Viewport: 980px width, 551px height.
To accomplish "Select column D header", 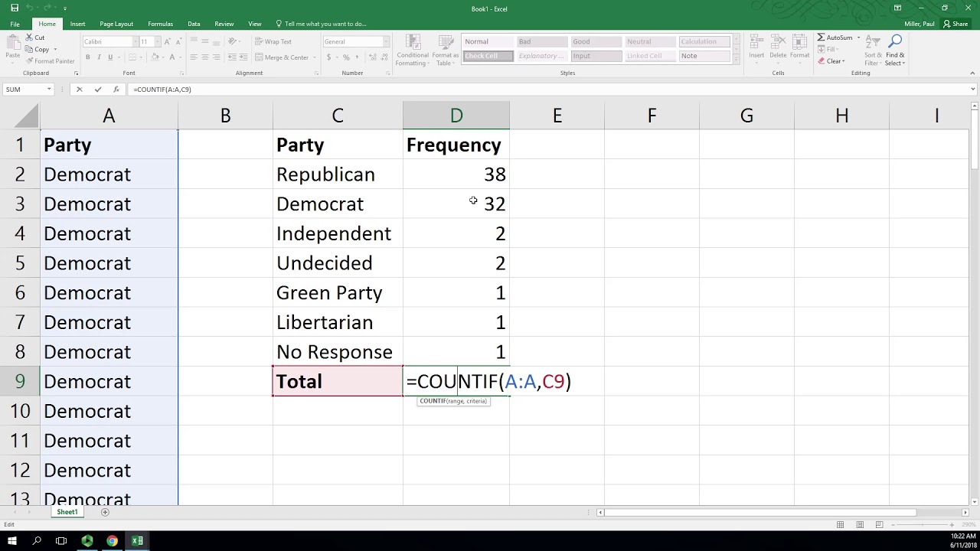I will point(456,116).
